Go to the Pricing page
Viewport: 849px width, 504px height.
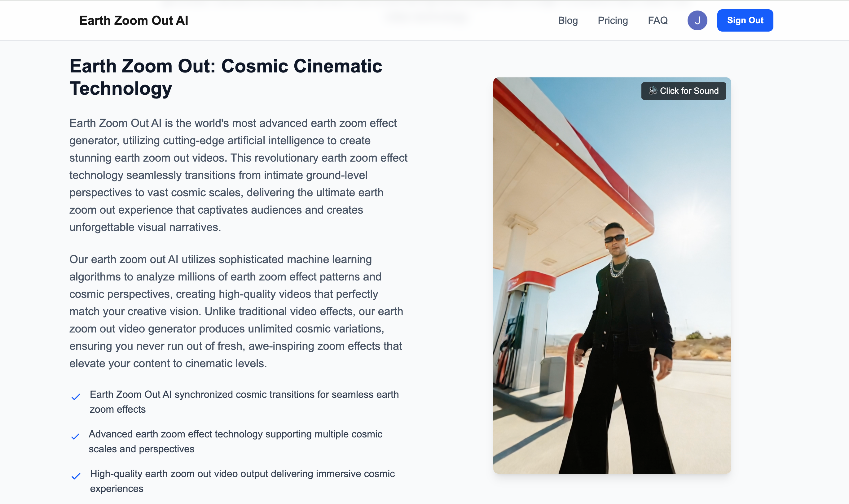[x=613, y=20]
